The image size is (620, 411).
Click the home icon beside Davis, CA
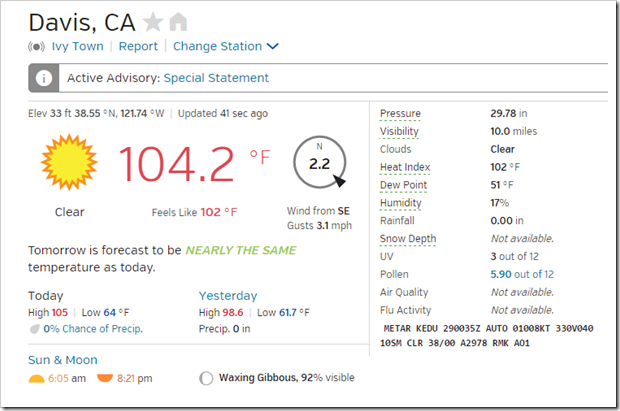(x=178, y=21)
